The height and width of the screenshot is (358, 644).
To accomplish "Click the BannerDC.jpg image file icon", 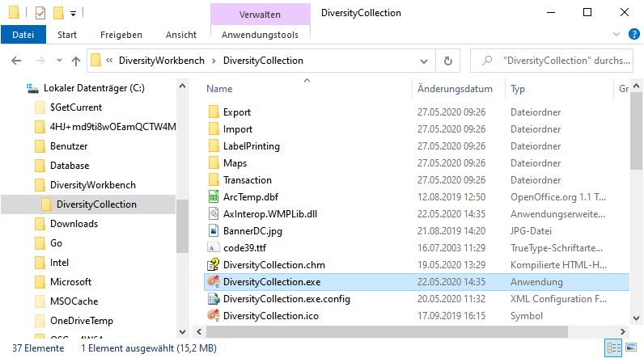I will (x=214, y=230).
